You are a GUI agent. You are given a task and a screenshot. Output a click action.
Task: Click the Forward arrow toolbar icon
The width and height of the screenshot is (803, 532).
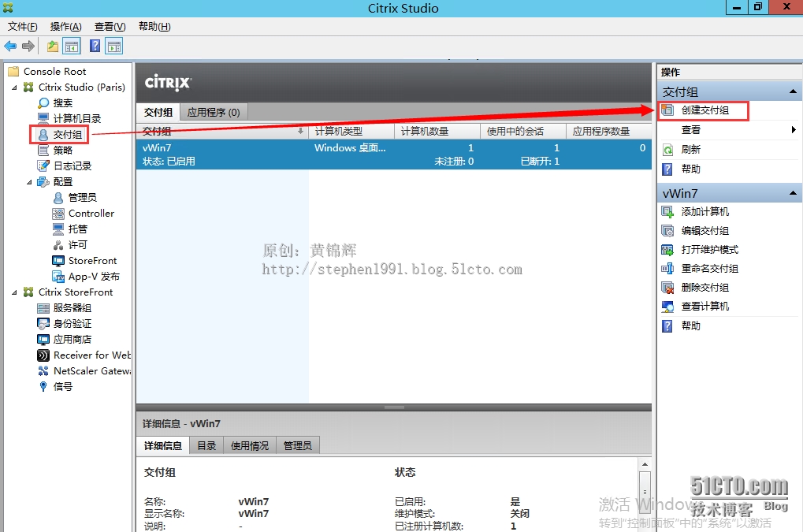click(28, 47)
